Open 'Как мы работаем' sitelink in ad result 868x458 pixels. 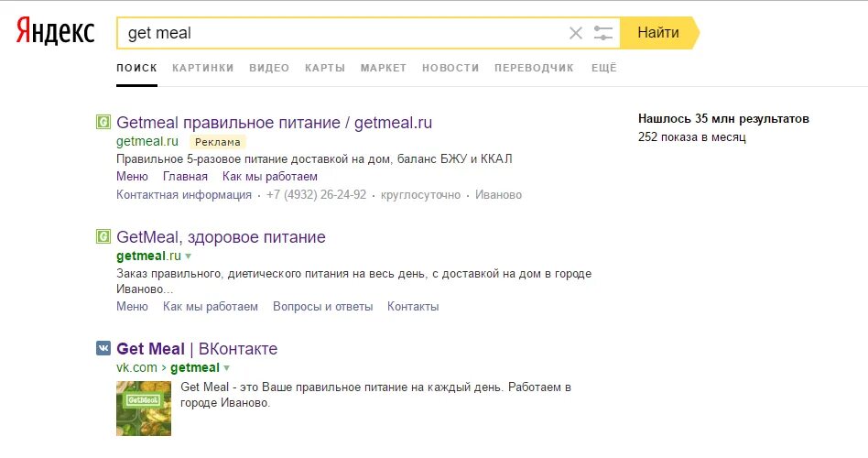coord(270,177)
